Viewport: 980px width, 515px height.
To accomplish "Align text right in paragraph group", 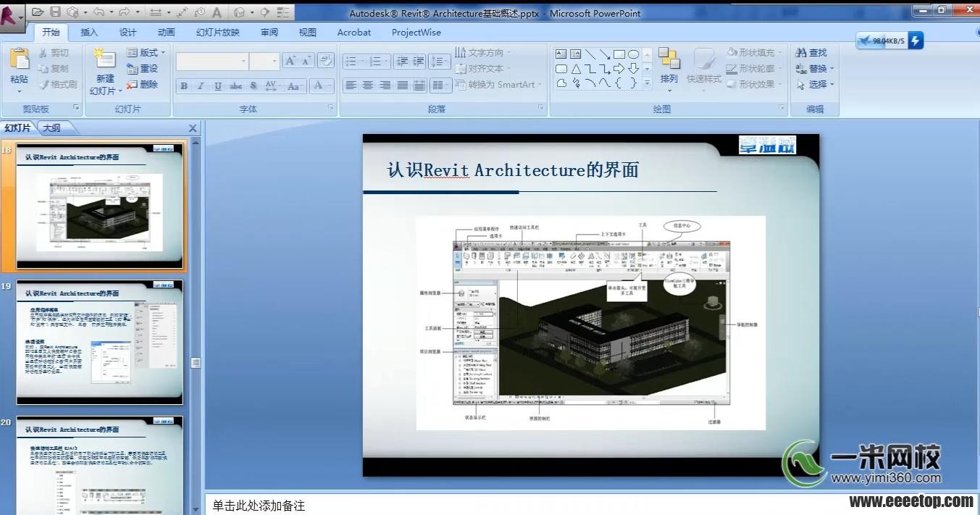I will pos(385,85).
